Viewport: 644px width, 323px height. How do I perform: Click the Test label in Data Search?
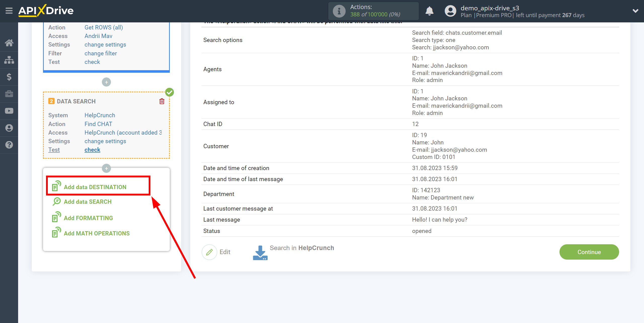[x=54, y=150]
